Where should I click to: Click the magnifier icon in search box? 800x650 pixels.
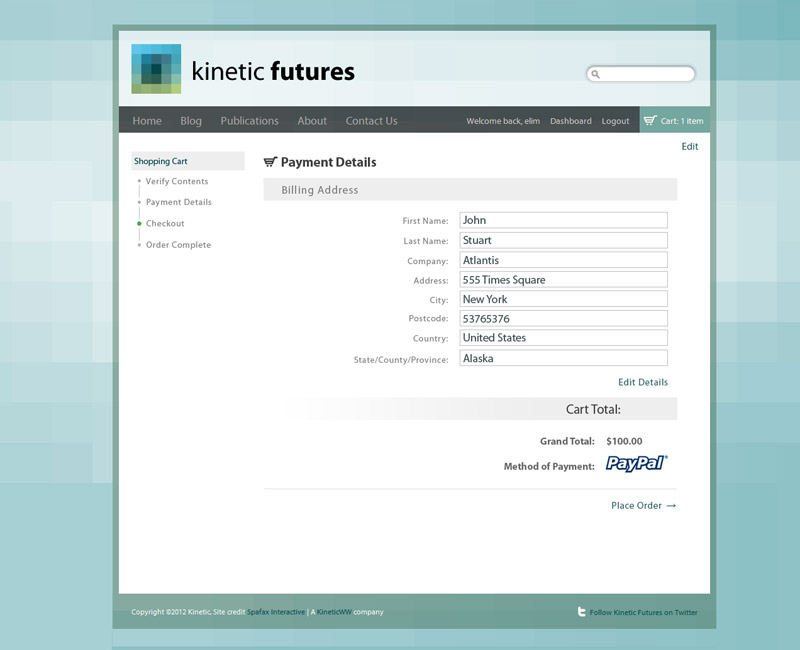pos(595,74)
